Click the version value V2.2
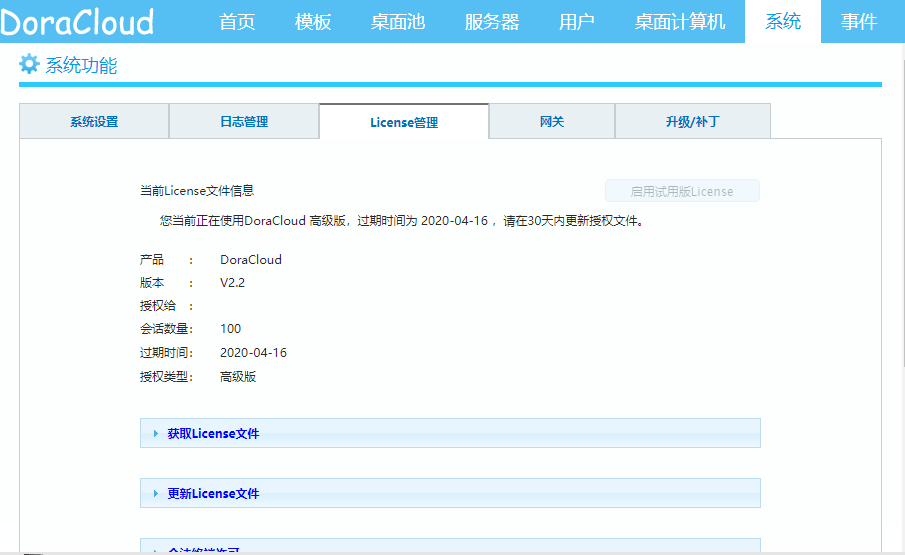The width and height of the screenshot is (905, 555). 233,283
